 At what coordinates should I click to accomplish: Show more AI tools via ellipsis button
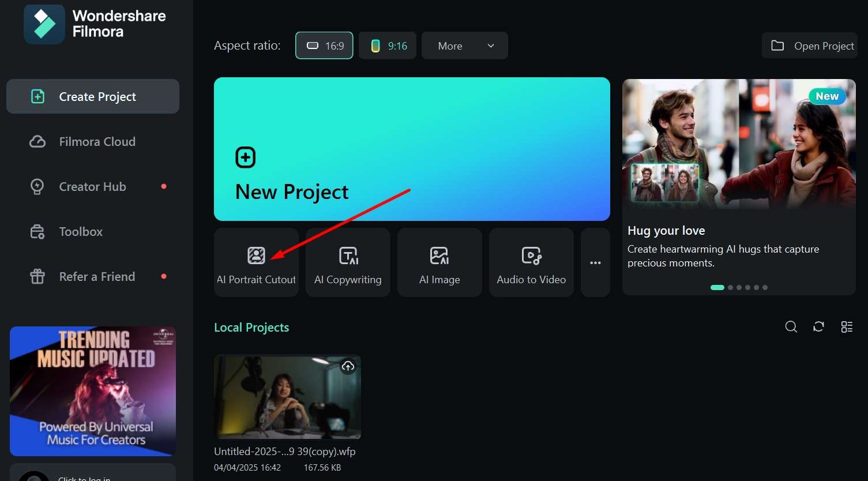pos(595,262)
